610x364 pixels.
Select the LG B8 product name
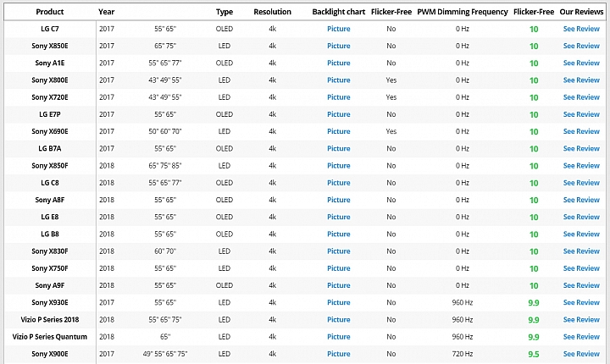(50, 234)
